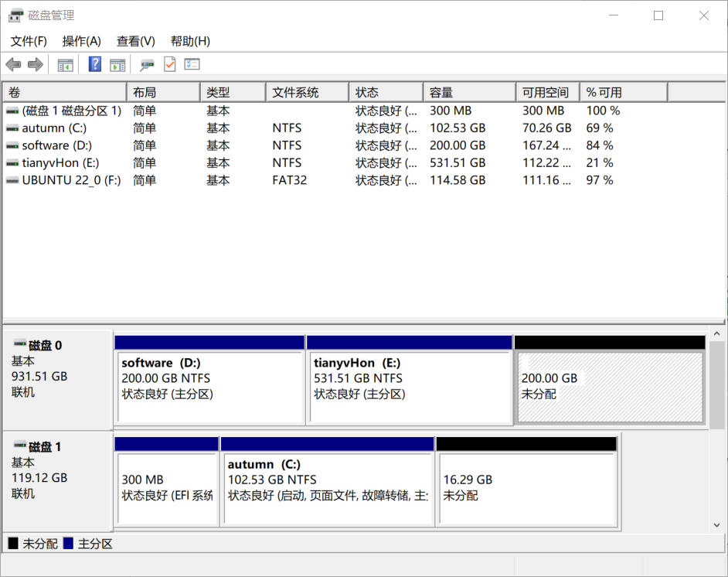Sort by the 文件系统 column header
728x577 pixels.
(x=308, y=93)
